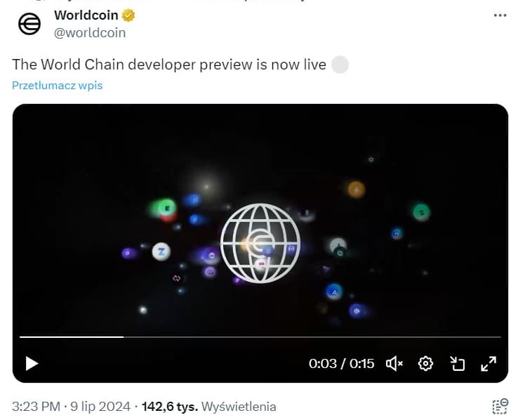Click the post analytics icon at bottom right
This screenshot has height=420, width=518.
[500, 406]
